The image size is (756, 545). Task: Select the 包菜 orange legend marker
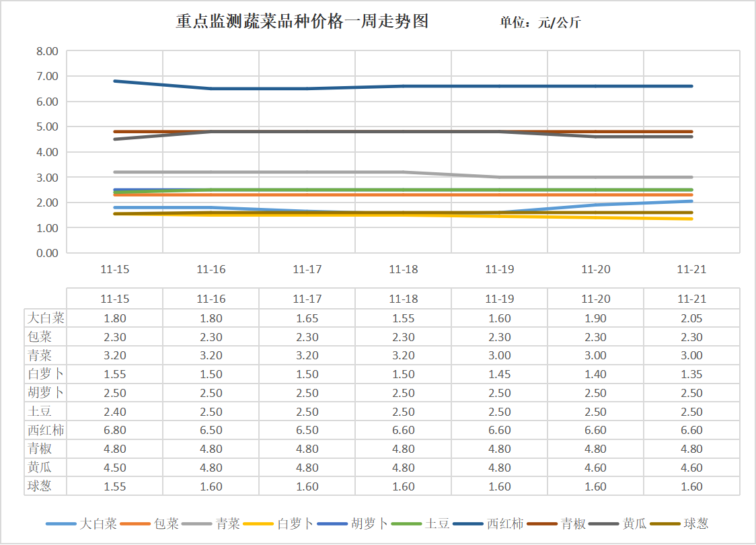135,523
